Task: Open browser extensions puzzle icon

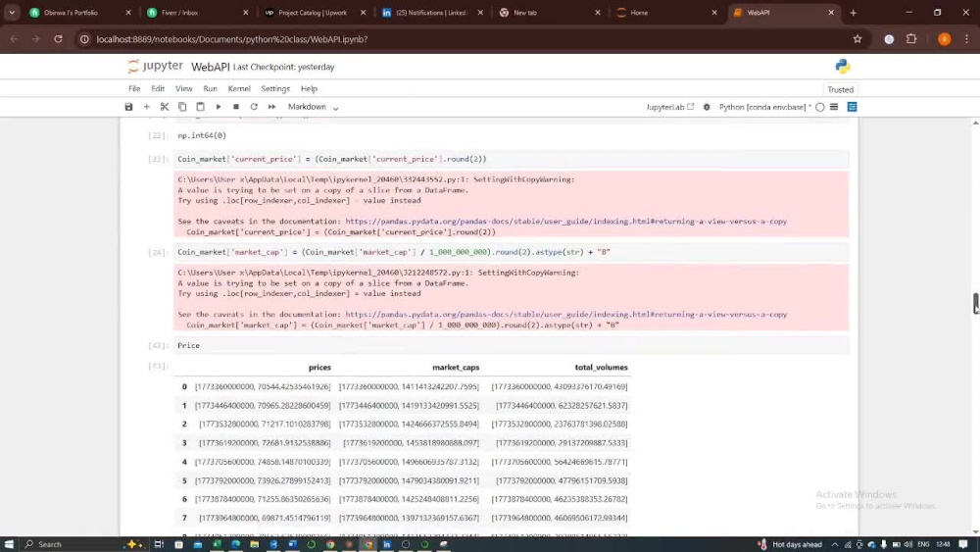Action: point(911,39)
